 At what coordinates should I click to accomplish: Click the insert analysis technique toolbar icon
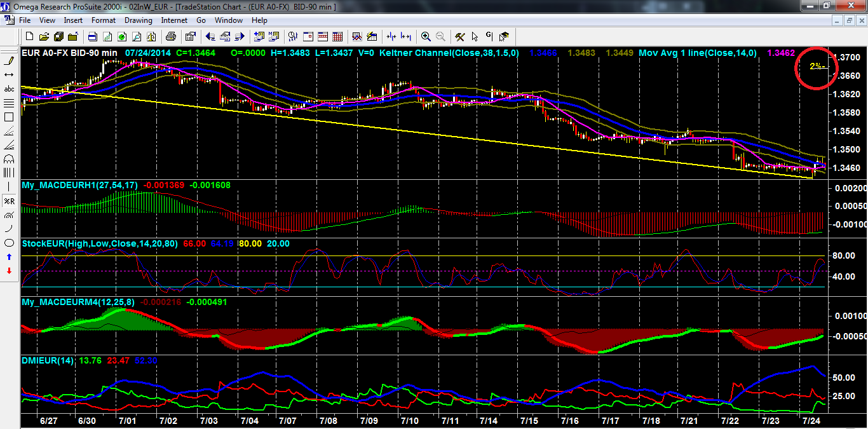[273, 36]
